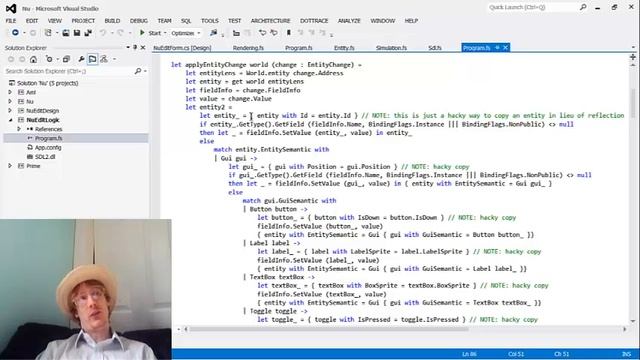
Task: Close the active Program.fs tab
Action: tap(505, 48)
